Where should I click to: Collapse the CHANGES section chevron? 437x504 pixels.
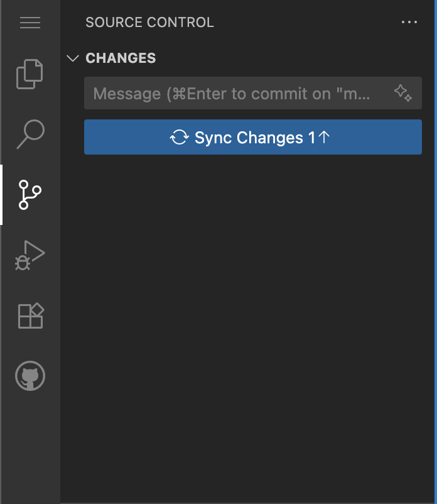coord(73,58)
